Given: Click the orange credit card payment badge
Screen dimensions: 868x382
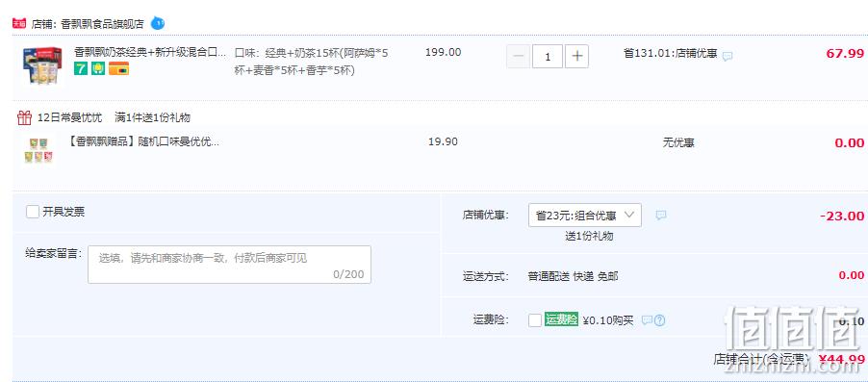Looking at the screenshot, I should coord(118,68).
